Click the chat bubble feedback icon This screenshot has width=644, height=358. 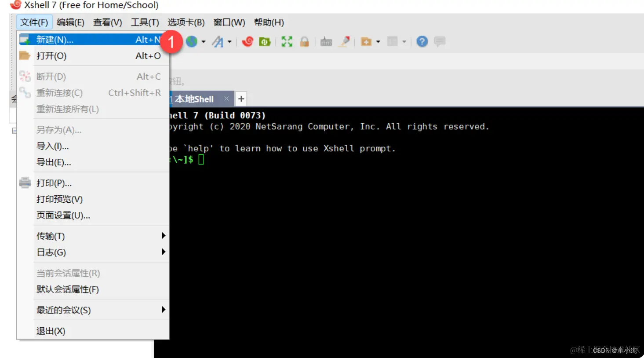(x=440, y=41)
